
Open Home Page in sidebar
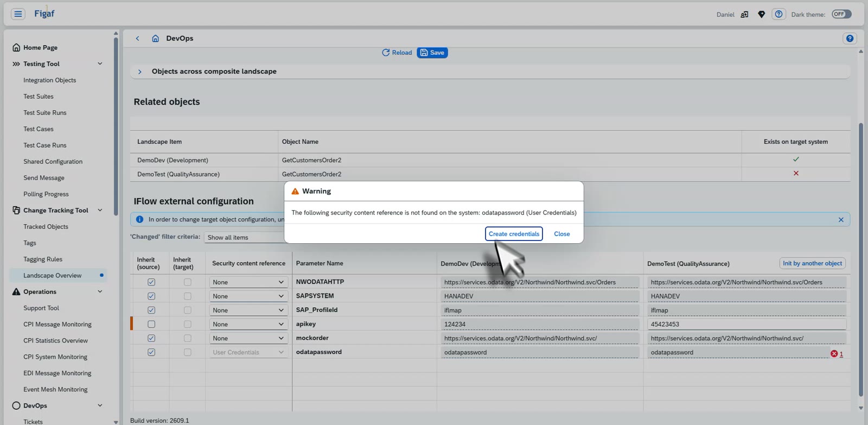tap(40, 48)
